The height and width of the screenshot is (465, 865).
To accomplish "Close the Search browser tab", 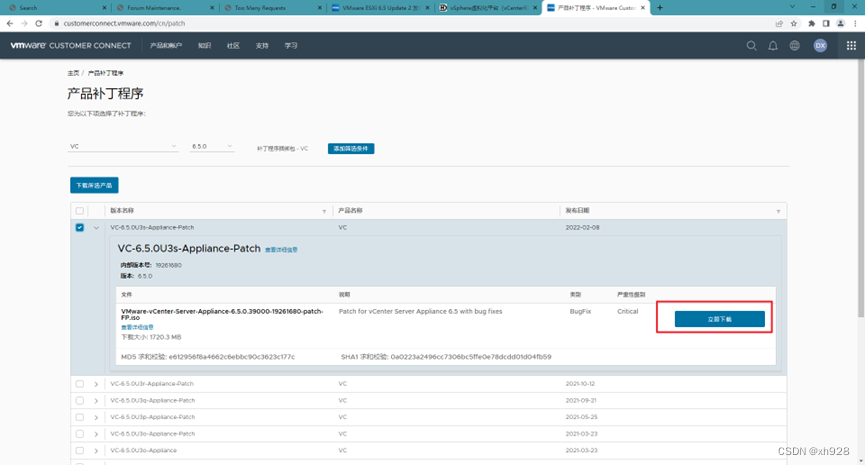I will pyautogui.click(x=105, y=8).
